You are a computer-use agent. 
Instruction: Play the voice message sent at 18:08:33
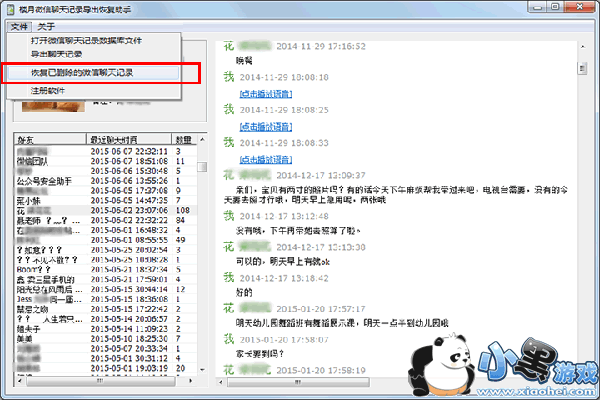click(266, 160)
